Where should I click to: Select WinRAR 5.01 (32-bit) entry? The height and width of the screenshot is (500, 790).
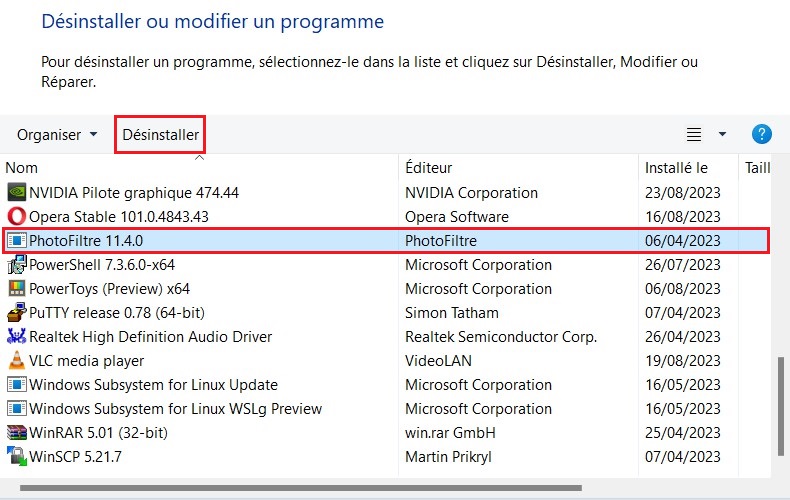(98, 432)
